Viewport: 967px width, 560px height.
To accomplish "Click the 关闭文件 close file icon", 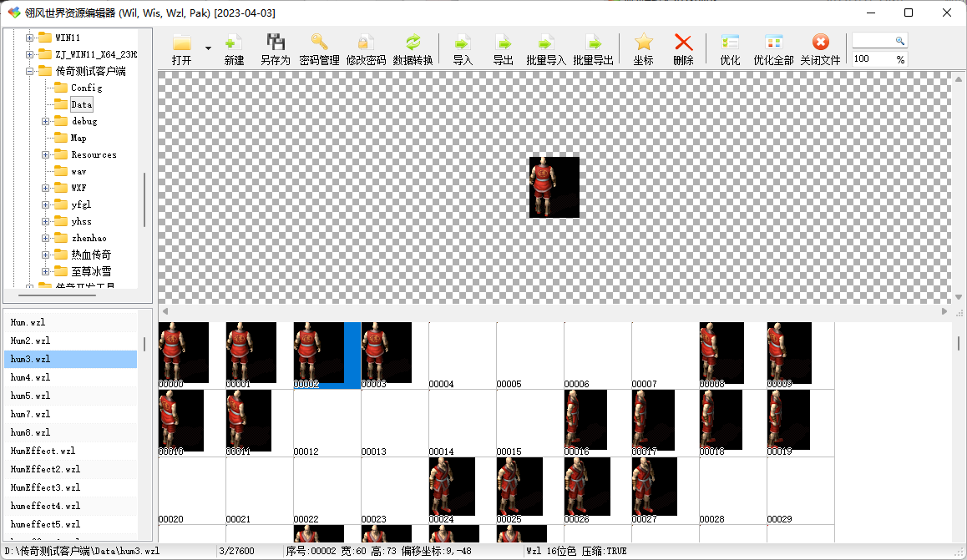I will point(820,43).
